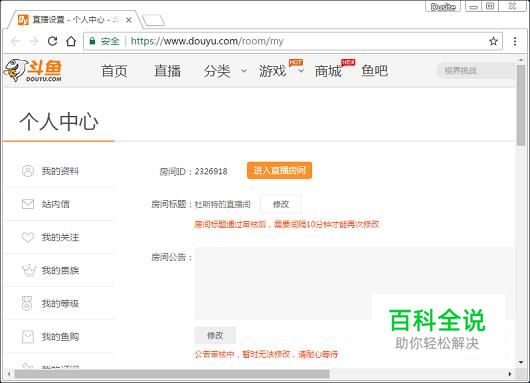
Task: Click the 个人中心 heading tab
Action: tap(59, 122)
